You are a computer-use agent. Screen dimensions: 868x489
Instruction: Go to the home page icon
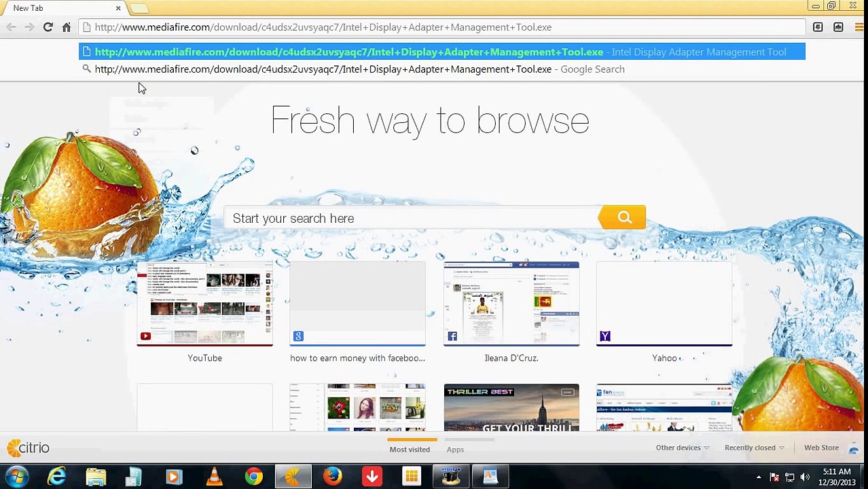pyautogui.click(x=67, y=27)
